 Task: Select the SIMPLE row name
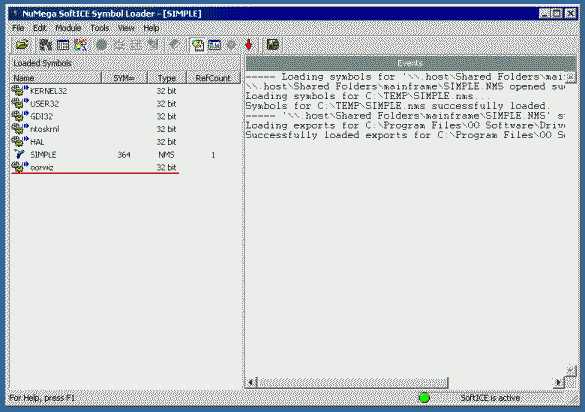point(43,154)
